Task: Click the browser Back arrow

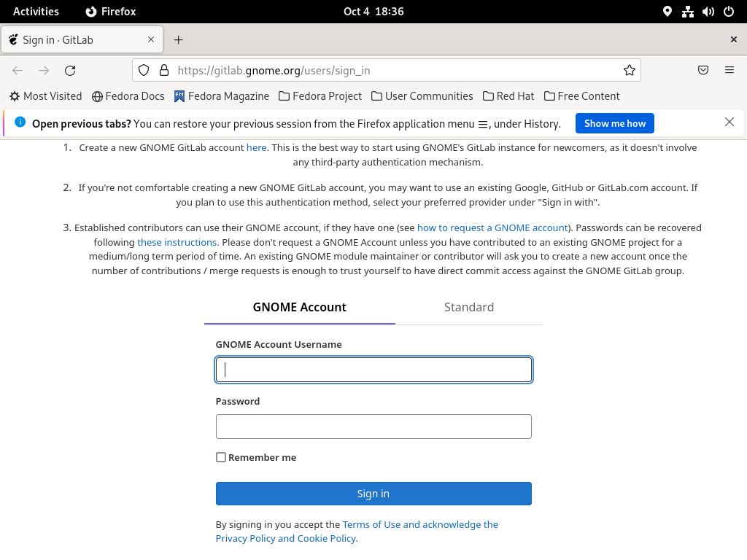Action: 18,71
